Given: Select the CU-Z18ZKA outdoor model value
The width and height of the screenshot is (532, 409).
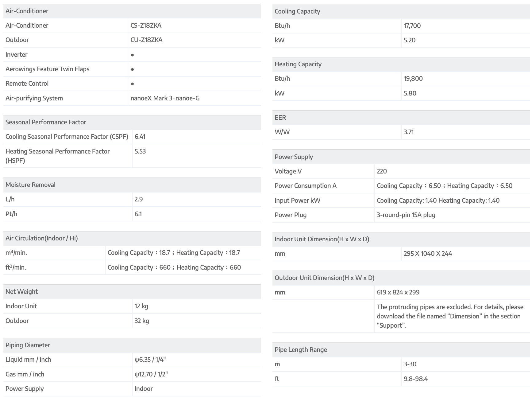Looking at the screenshot, I should 146,40.
